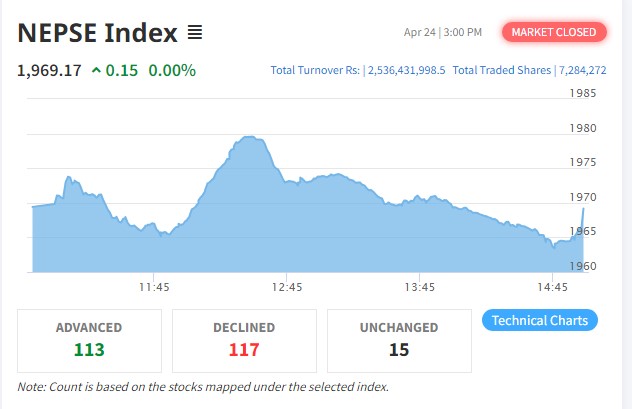632x409 pixels.
Task: Click the Total Turnover Rs value
Action: click(409, 70)
